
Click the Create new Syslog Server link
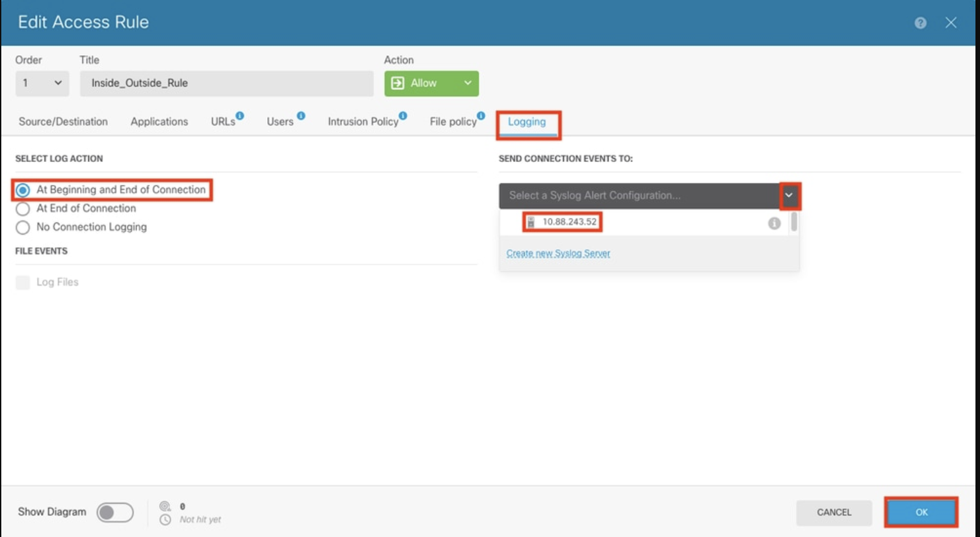pyautogui.click(x=558, y=254)
